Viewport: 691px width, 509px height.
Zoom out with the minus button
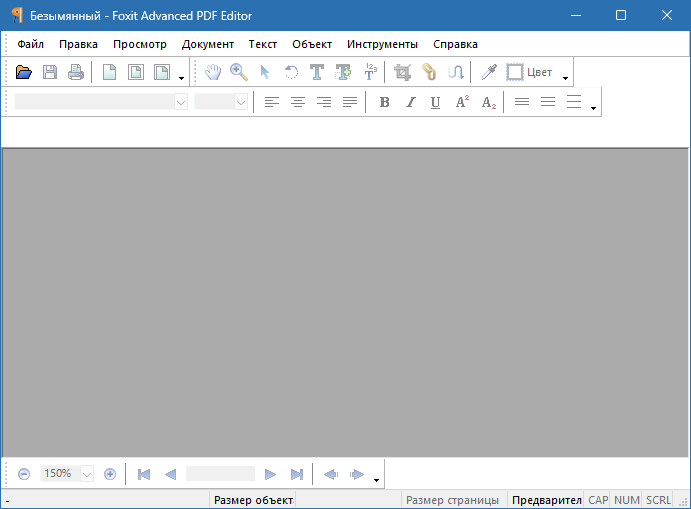coord(24,474)
